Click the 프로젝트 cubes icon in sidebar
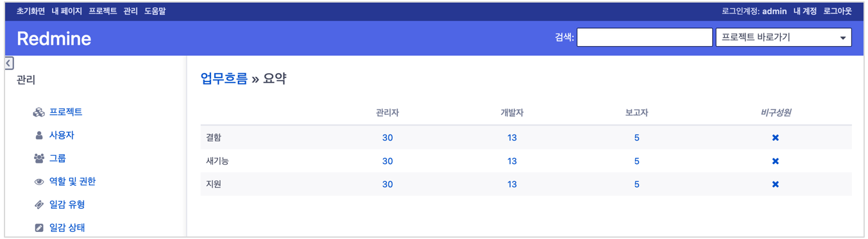 pos(38,112)
